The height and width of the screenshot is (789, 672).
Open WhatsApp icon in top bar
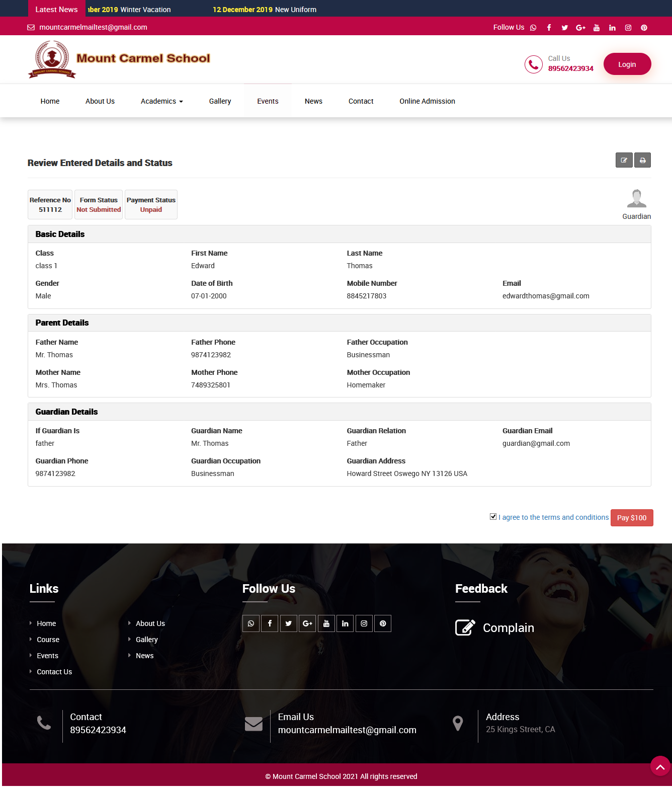tap(533, 28)
